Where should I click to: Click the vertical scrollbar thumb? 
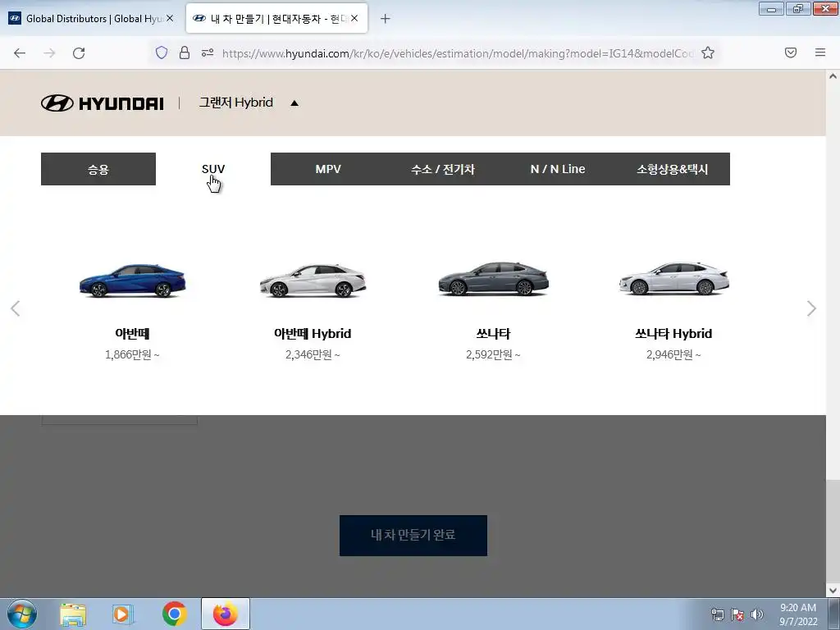coord(833,532)
